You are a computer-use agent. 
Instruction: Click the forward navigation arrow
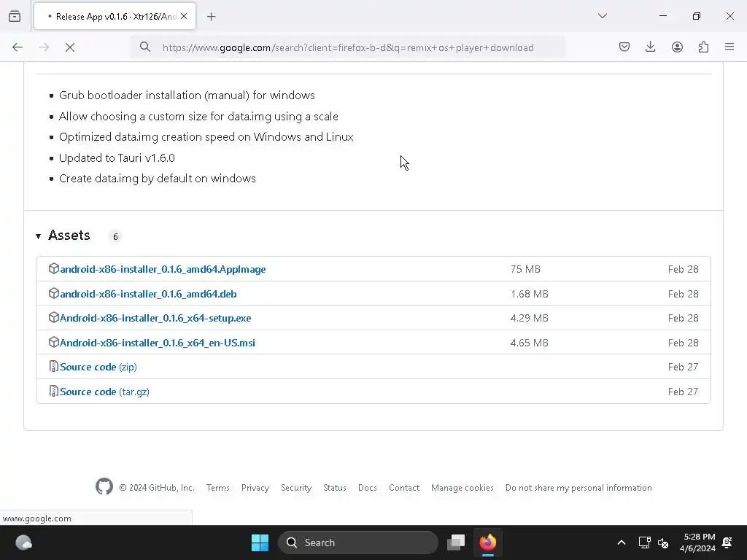pos(44,47)
